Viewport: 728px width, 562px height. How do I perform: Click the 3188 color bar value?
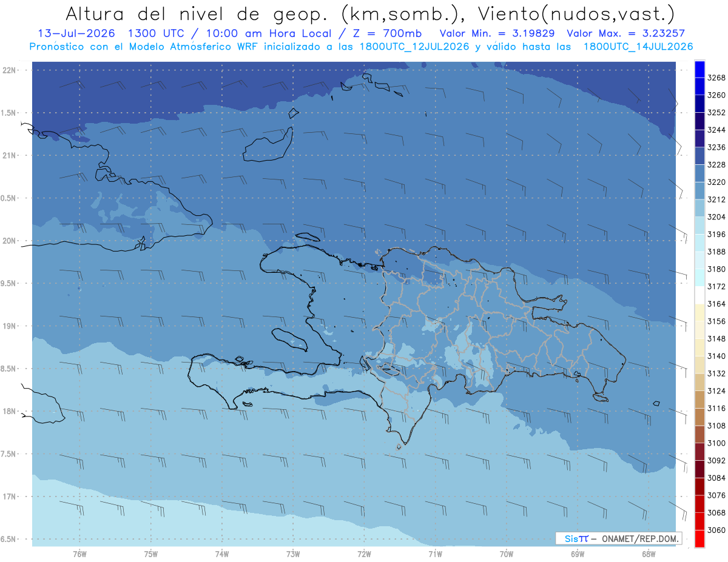[716, 252]
